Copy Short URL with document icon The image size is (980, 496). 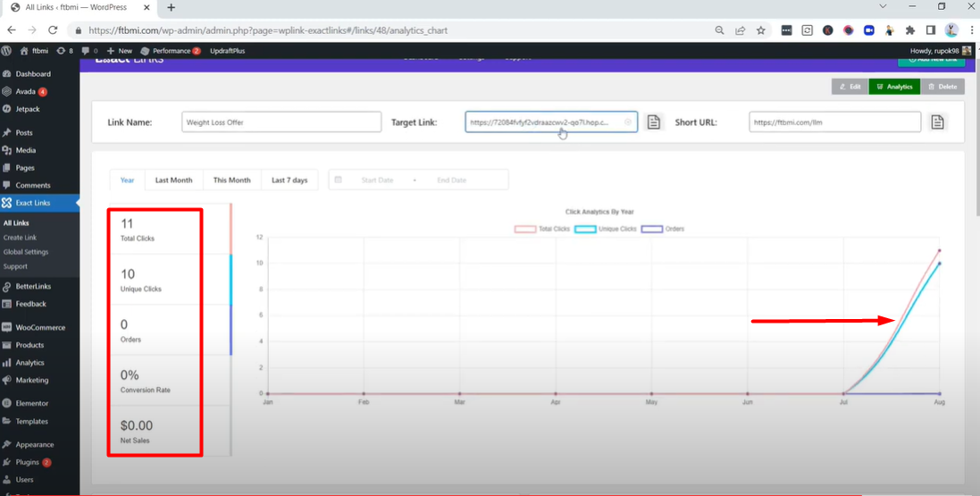(x=937, y=122)
